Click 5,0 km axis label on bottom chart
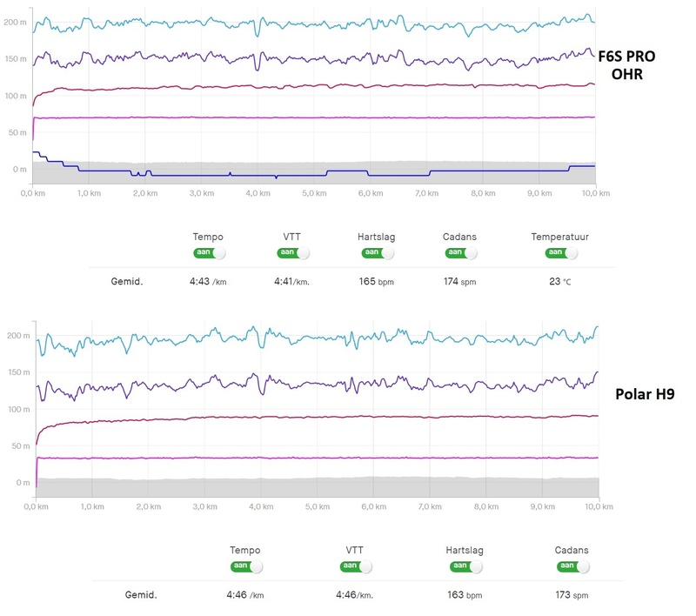The width and height of the screenshot is (696, 616). (318, 506)
